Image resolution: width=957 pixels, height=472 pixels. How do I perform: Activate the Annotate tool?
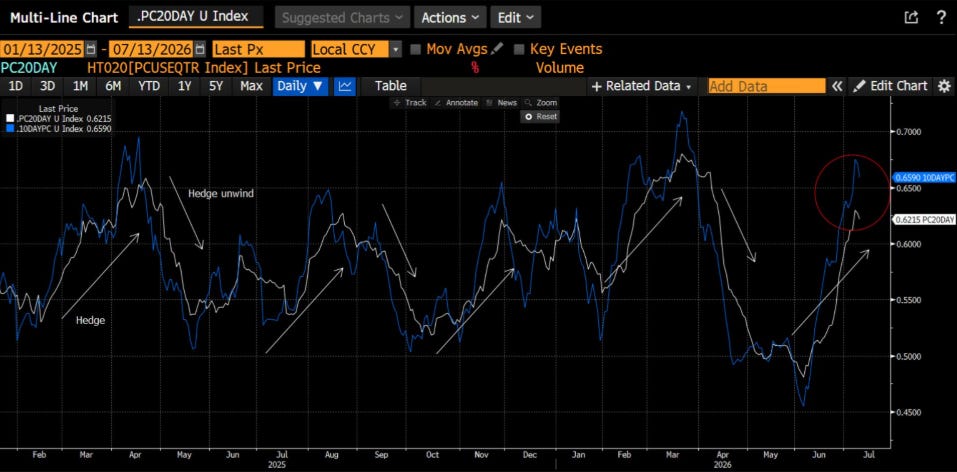457,103
